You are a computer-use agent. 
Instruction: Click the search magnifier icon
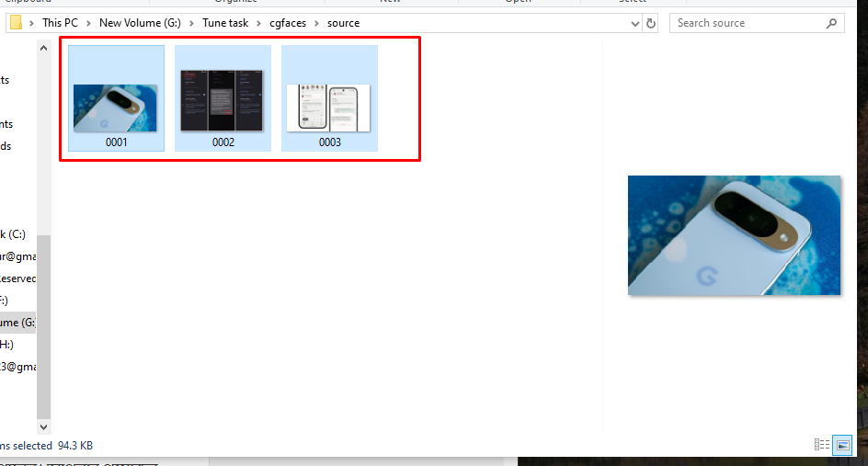point(831,23)
